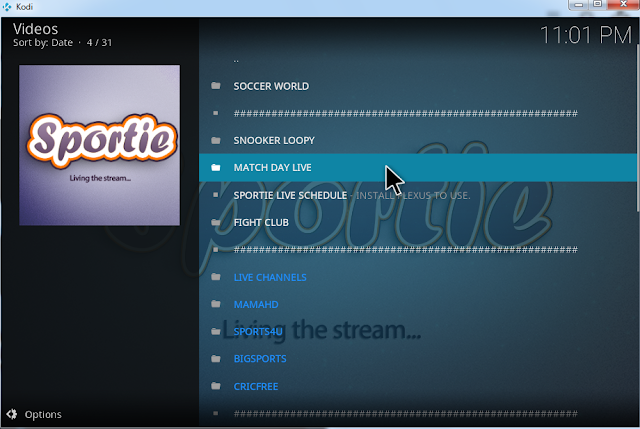Click the folder icon beside SNOOKER LOOPY
This screenshot has width=640, height=429.
click(x=216, y=140)
